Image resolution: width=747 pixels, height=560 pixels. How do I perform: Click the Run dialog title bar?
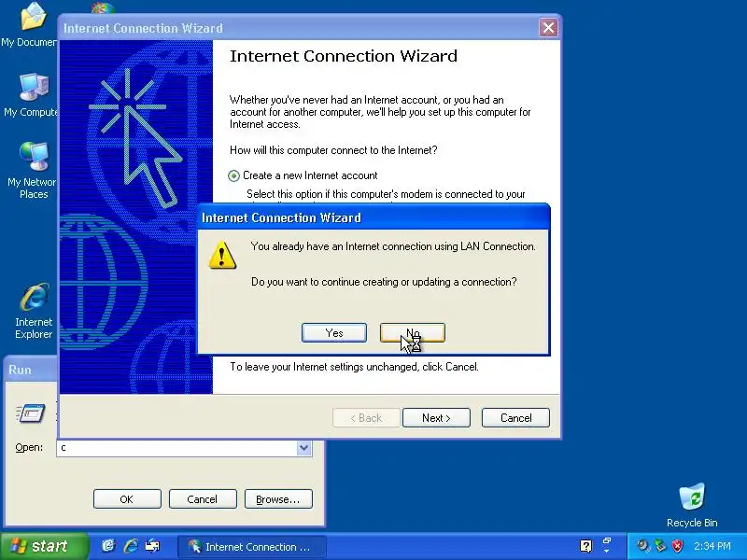click(31, 370)
